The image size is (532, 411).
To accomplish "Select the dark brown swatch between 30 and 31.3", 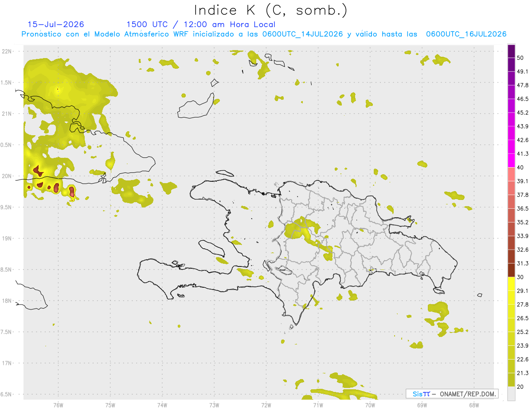I will point(512,270).
